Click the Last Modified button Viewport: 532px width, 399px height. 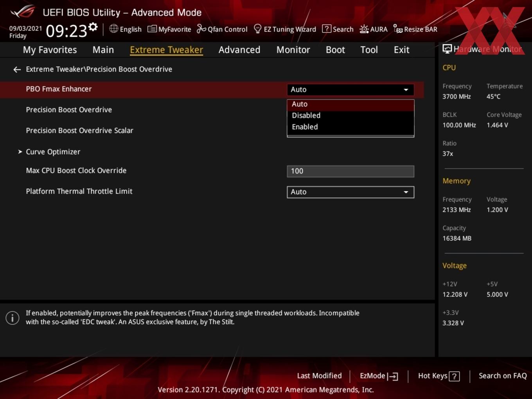click(319, 376)
